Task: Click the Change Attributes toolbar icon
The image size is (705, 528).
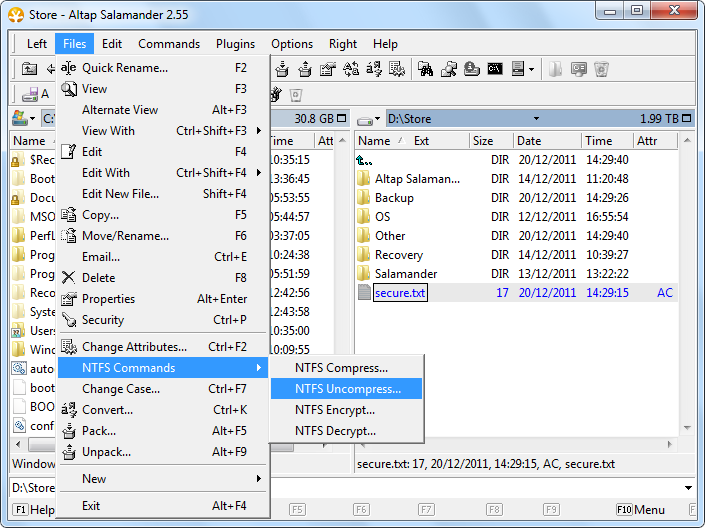Action: [397, 69]
